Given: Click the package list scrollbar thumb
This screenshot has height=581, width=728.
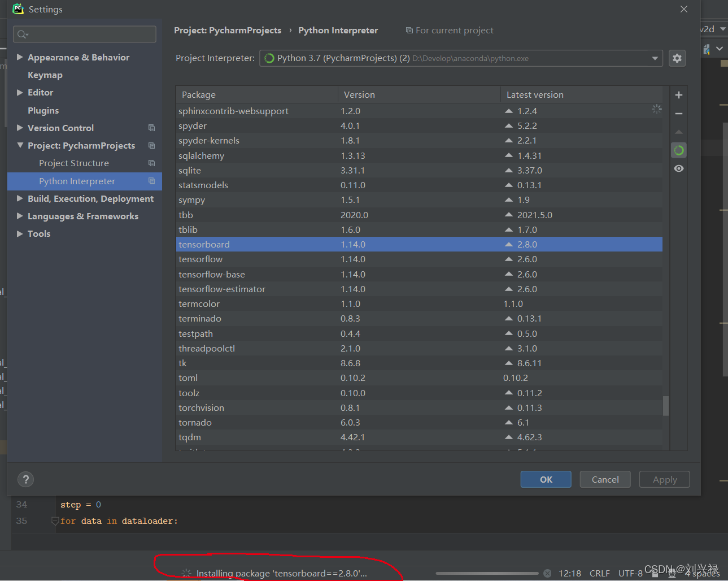Looking at the screenshot, I should coord(666,406).
